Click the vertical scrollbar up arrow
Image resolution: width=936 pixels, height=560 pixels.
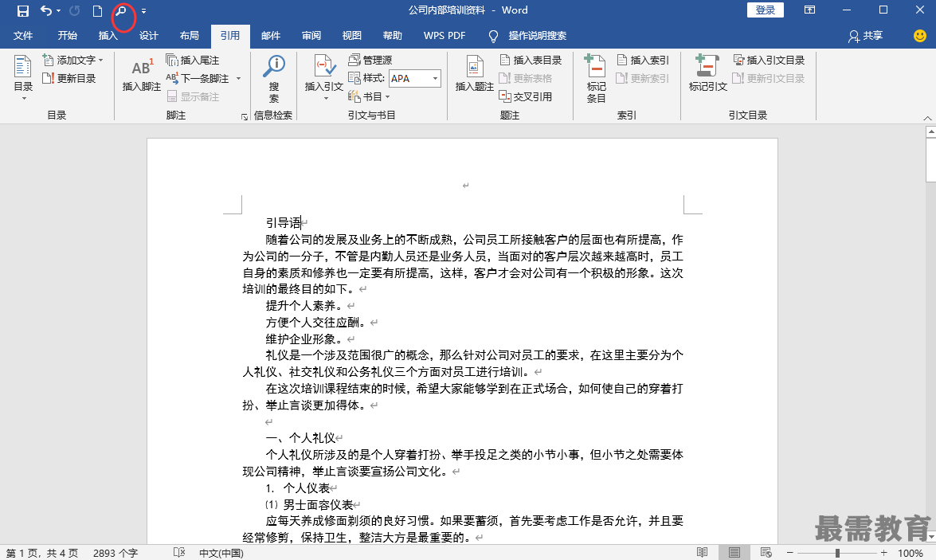[x=930, y=131]
